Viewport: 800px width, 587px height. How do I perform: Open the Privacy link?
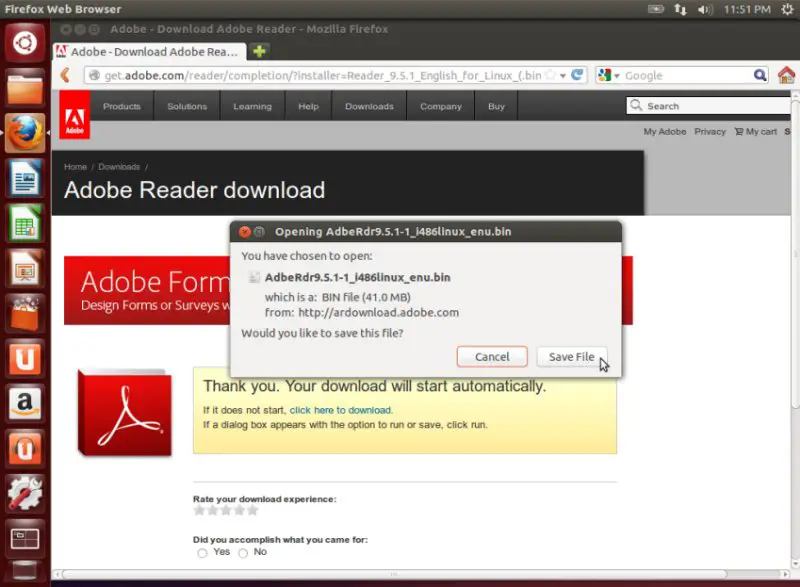(710, 132)
